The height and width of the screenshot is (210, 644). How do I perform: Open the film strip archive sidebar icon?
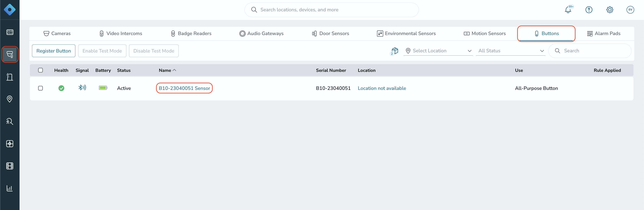coord(10,166)
